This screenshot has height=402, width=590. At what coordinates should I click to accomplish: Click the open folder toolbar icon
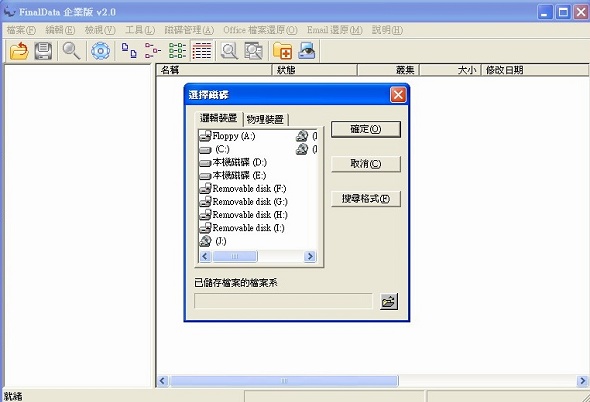tap(19, 51)
